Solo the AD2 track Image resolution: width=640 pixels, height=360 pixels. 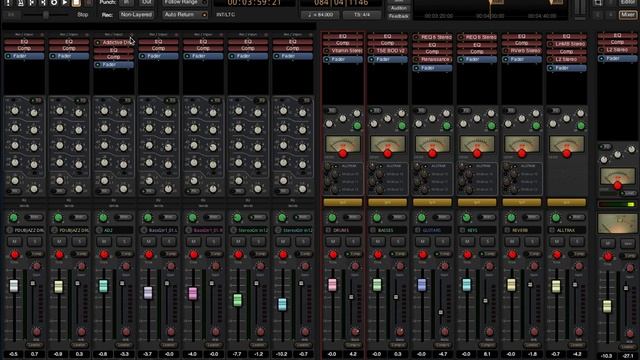tap(124, 242)
